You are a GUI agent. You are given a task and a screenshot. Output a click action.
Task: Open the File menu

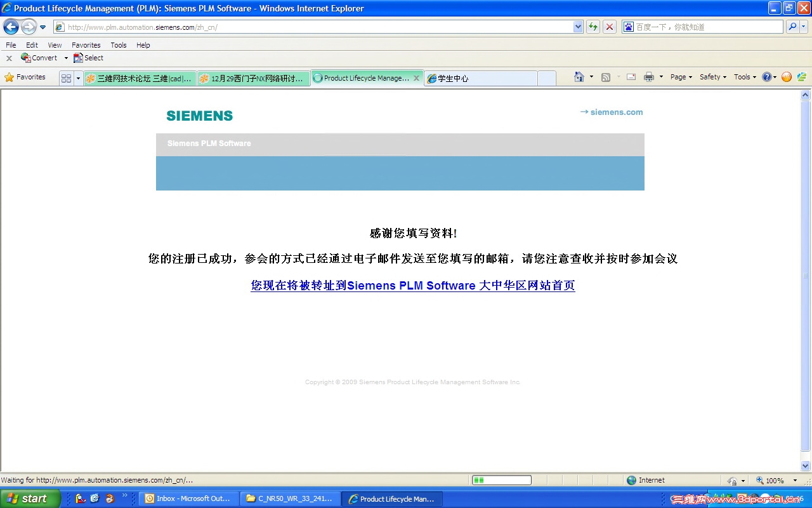pos(11,45)
